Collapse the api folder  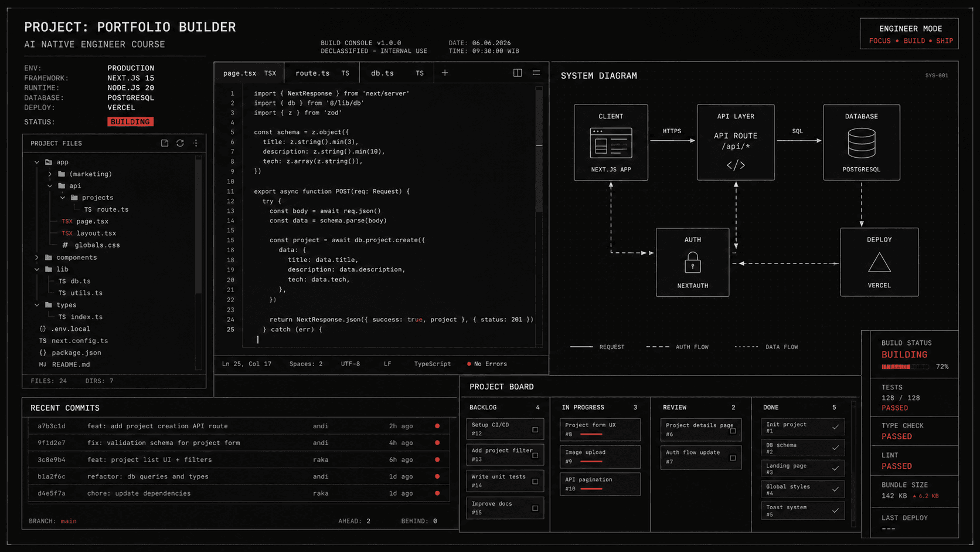[50, 186]
